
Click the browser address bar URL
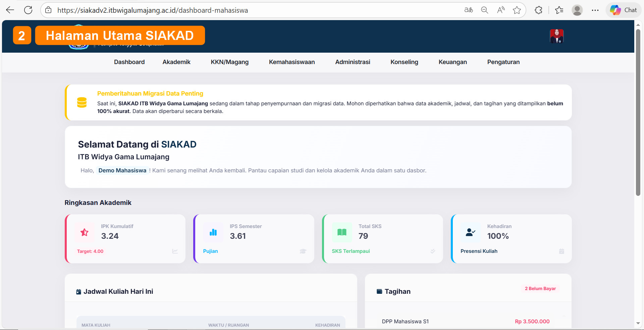coord(153,10)
